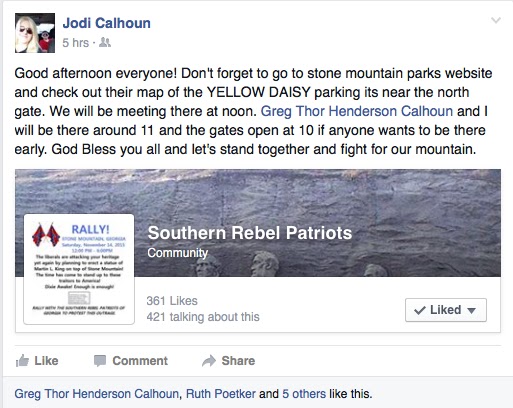Open Jodi Calhoun's profile picture
Screen dimensions: 513x408
pos(35,33)
